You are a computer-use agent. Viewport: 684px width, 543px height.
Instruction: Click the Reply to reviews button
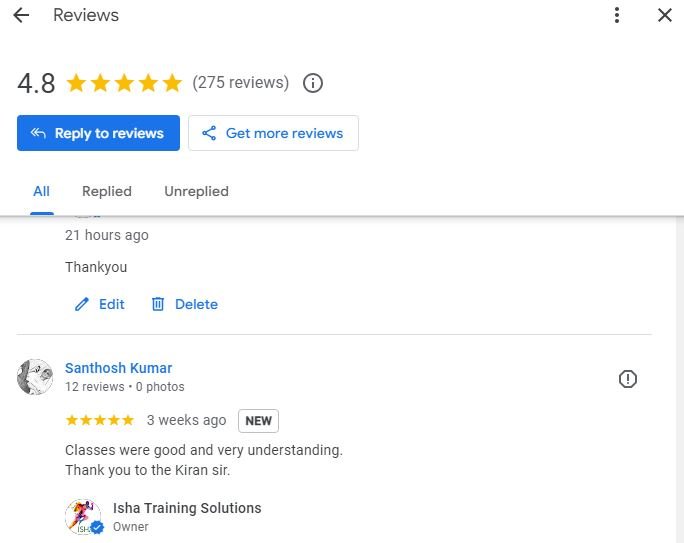point(98,133)
